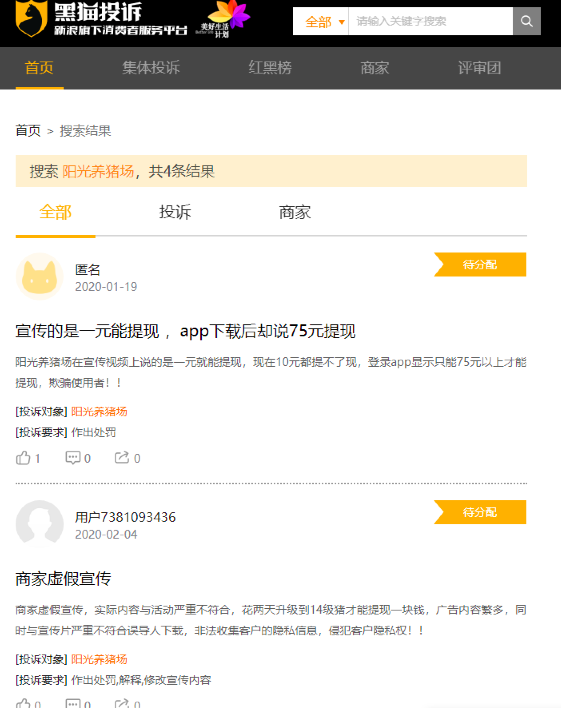Open 集体投诉 in the navigation bar
561x708 pixels.
[x=151, y=68]
